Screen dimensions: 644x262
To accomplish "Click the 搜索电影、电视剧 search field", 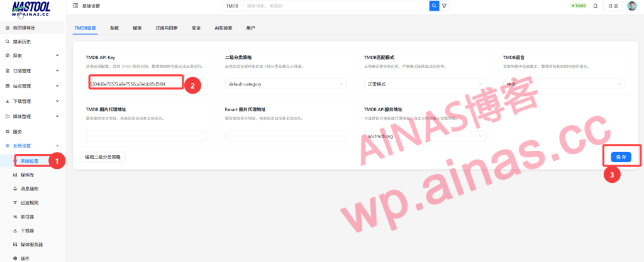I will [x=336, y=6].
